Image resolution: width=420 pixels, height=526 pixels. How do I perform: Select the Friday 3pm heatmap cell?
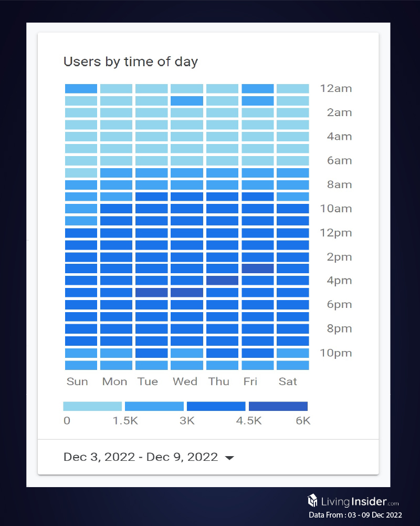click(x=258, y=269)
